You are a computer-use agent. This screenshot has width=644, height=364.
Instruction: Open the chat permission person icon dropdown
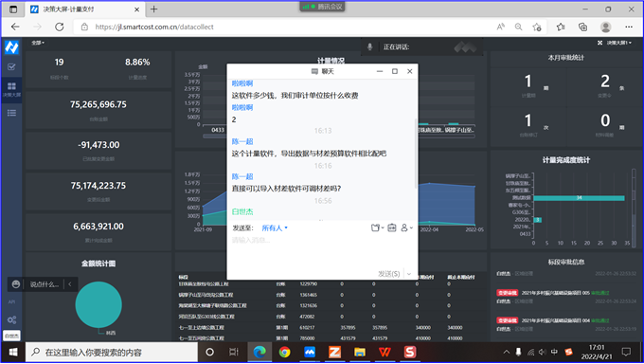click(x=406, y=227)
